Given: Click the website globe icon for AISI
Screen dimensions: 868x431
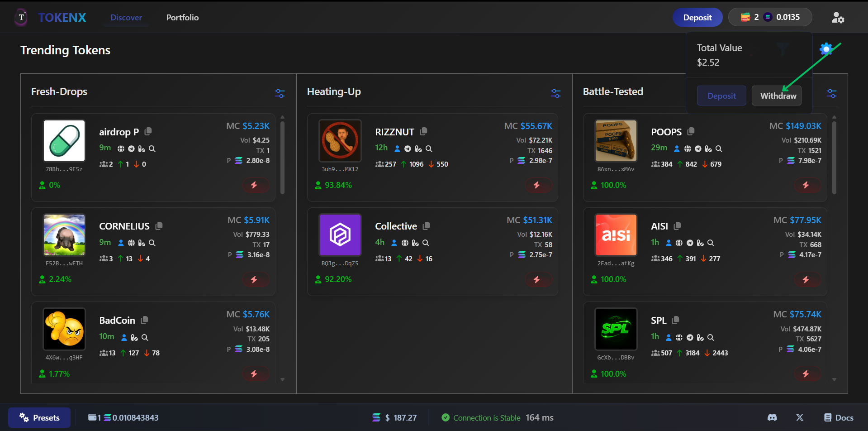Looking at the screenshot, I should tap(679, 243).
